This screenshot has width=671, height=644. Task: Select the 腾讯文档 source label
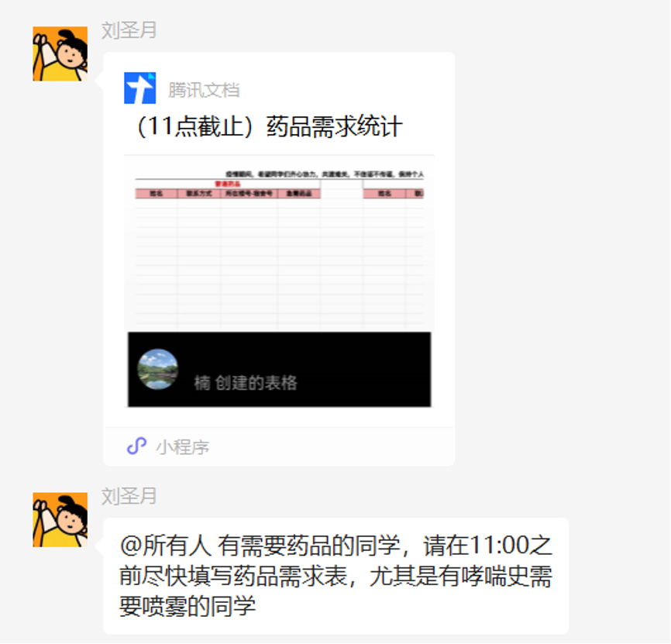pyautogui.click(x=204, y=91)
